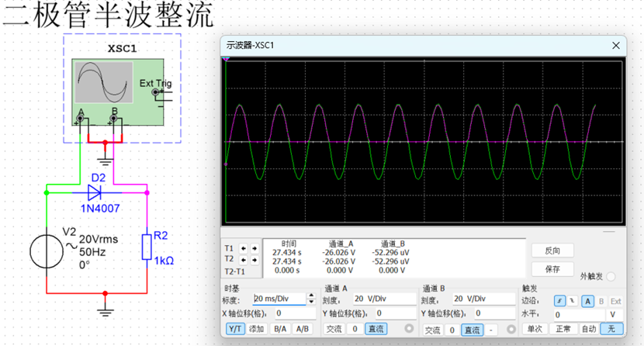Select AC voltage source V2 symbol

(x=47, y=251)
